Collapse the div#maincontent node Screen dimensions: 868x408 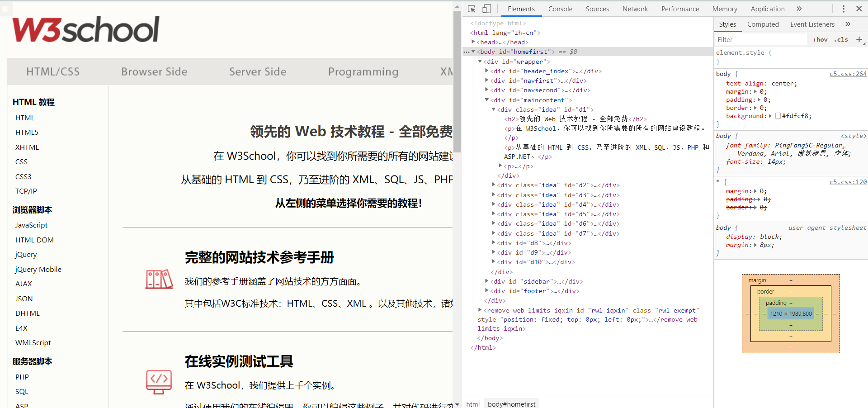click(487, 100)
